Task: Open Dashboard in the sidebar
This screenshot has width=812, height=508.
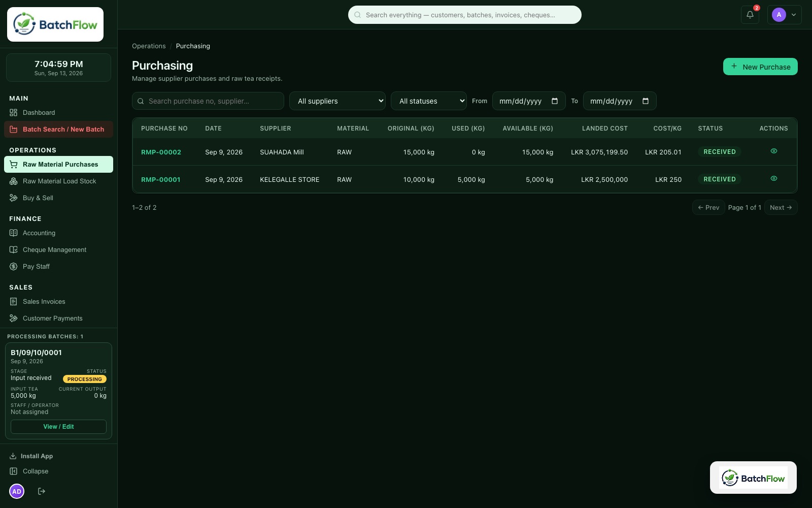Action: [x=58, y=113]
